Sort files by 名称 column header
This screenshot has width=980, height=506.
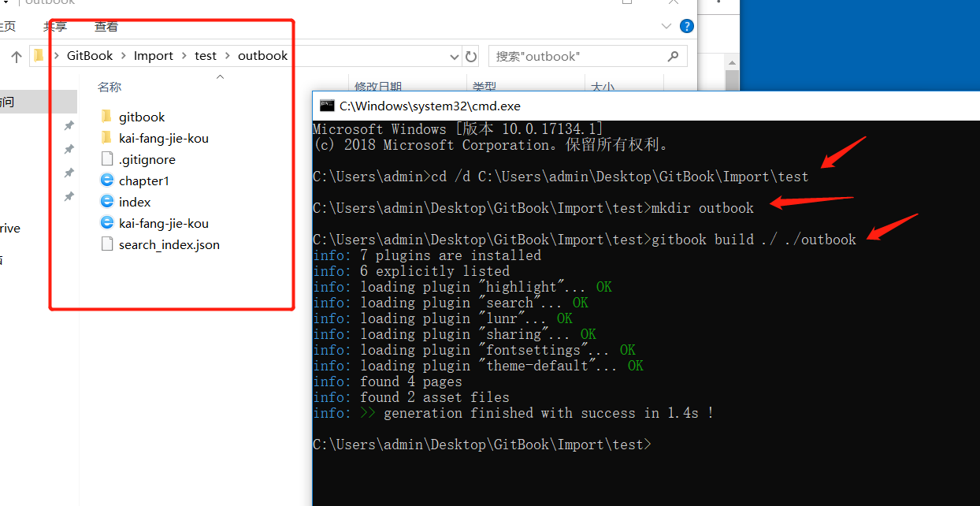pos(110,87)
